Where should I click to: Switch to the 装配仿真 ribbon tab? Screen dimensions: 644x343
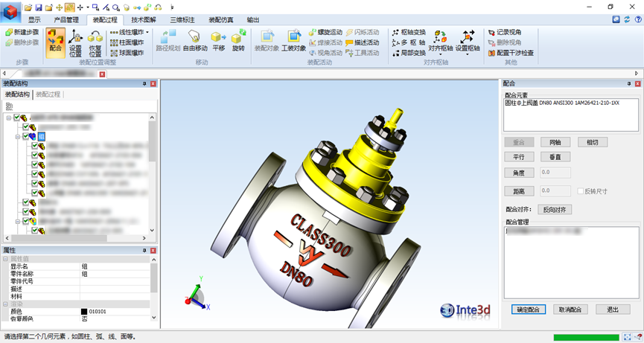(x=221, y=19)
